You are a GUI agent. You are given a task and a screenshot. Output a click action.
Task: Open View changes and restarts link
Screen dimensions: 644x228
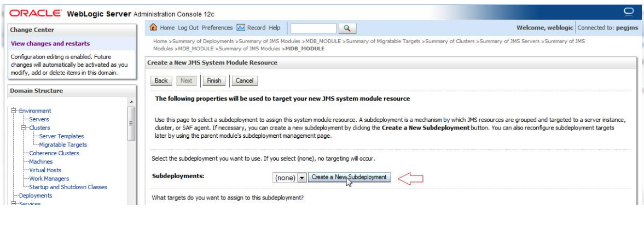point(50,44)
